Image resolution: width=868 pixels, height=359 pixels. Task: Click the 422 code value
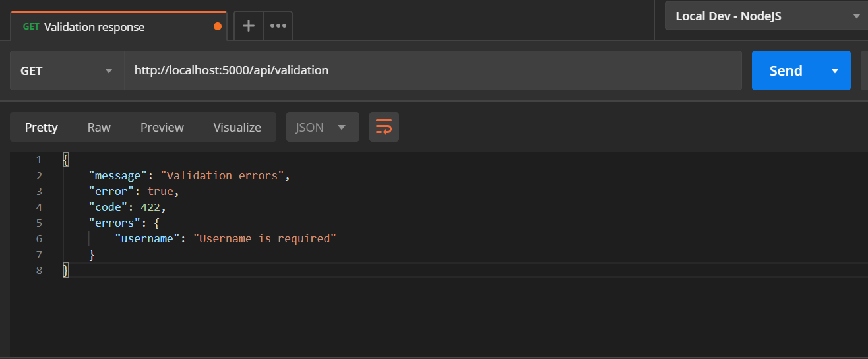tap(150, 207)
